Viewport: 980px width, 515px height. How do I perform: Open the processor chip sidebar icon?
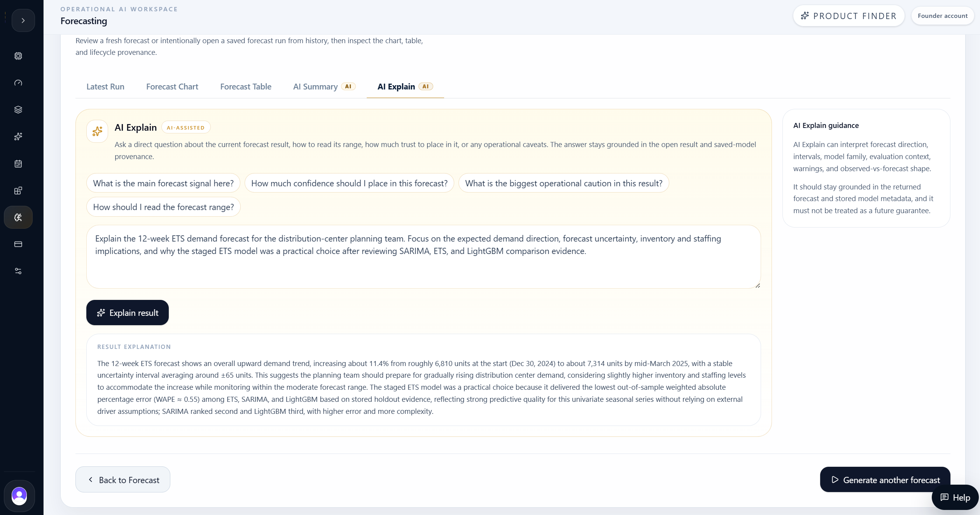tap(18, 56)
